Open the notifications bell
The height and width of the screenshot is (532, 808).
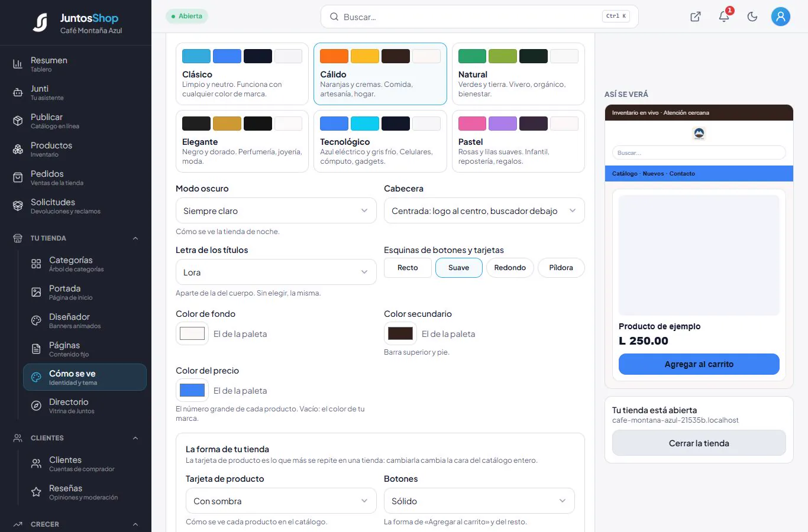724,17
